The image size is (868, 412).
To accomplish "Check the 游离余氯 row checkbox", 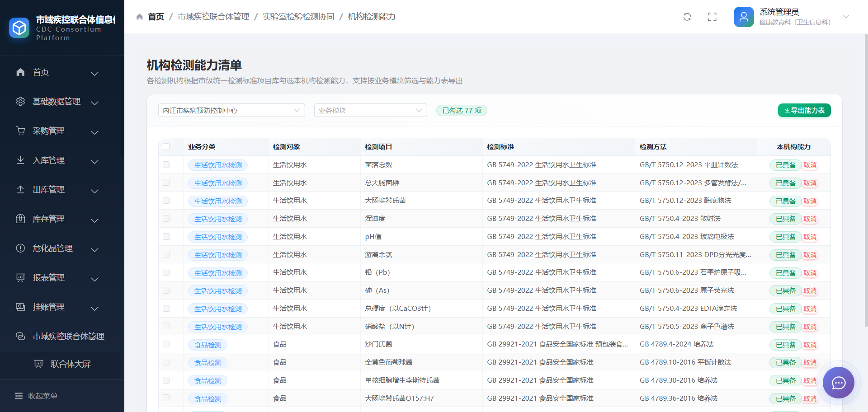I will 166,254.
